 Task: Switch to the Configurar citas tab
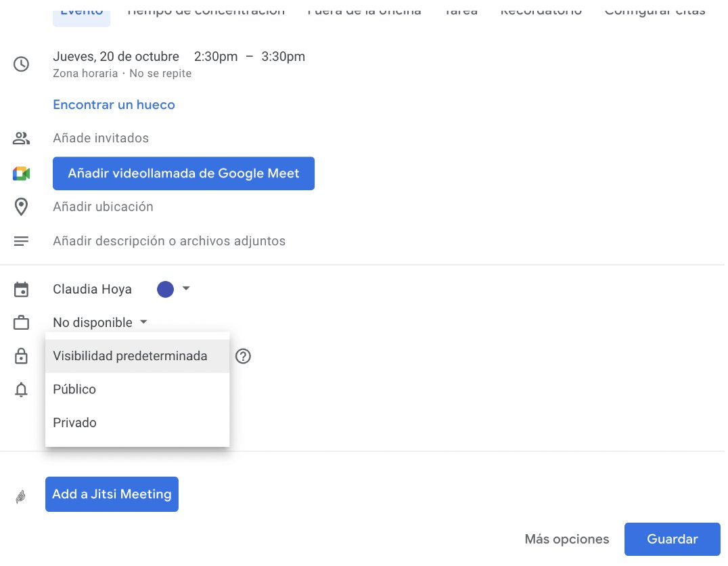tap(655, 14)
